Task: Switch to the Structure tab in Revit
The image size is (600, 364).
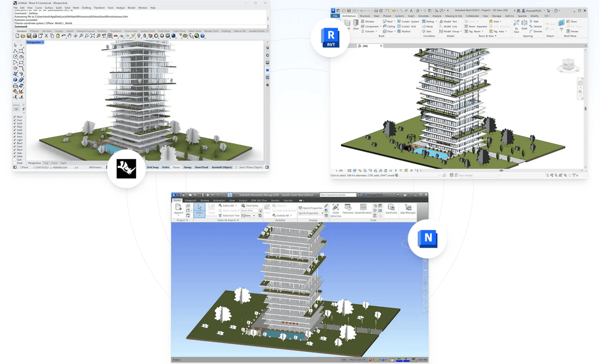Action: [x=364, y=16]
